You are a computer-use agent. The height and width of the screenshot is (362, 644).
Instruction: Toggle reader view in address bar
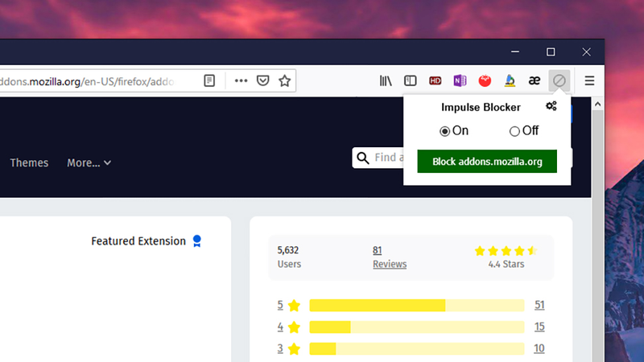coord(209,81)
